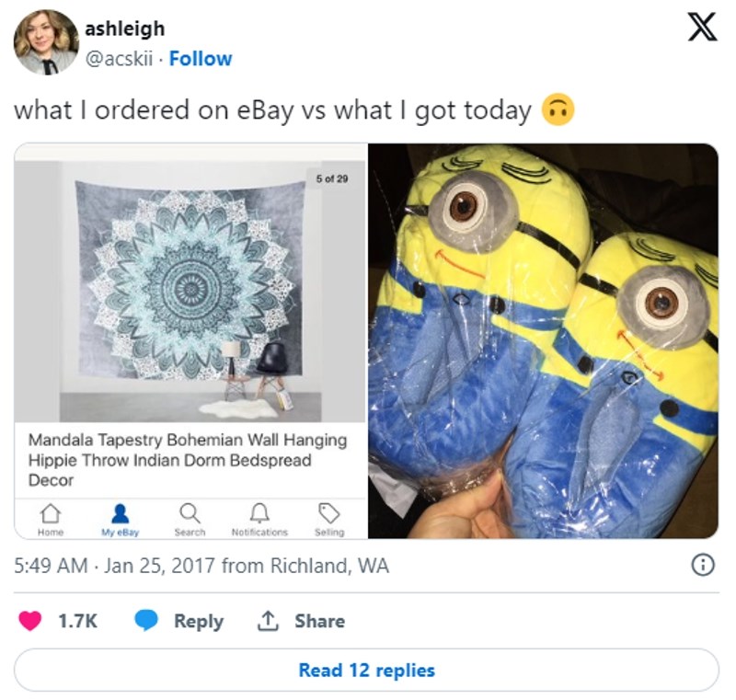Click the eBay Search magnifier icon
Viewport: 736px width, 700px height.
pos(190,512)
